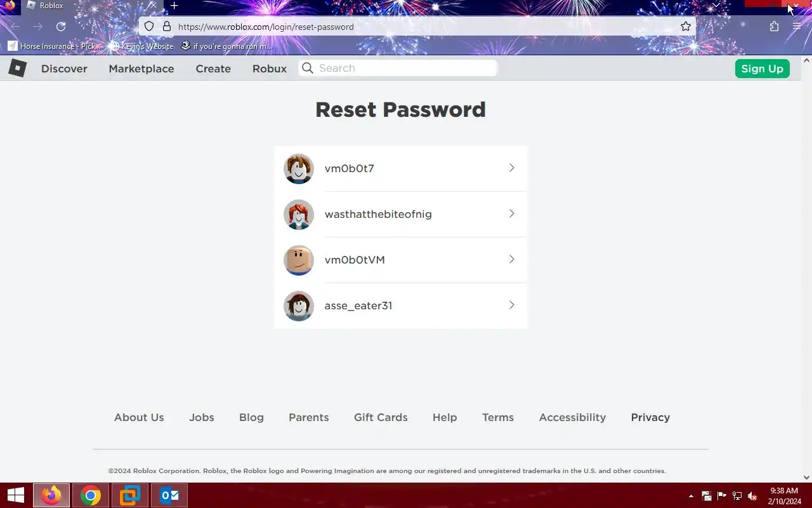Open the Marketplace menu item
This screenshot has height=508, width=812.
point(141,69)
